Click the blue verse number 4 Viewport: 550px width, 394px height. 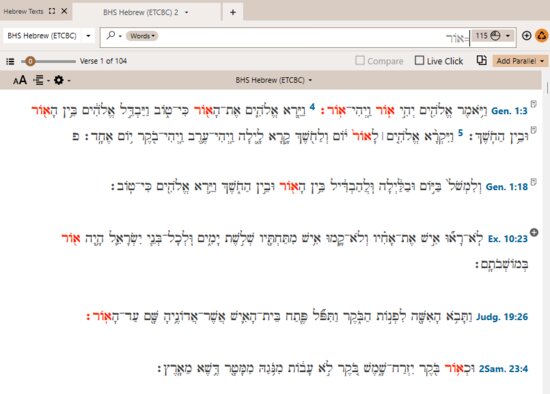tap(312, 107)
